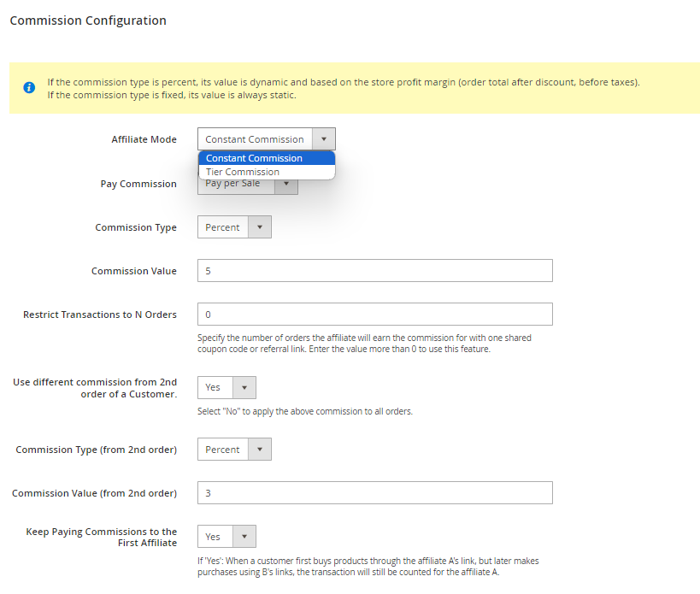This screenshot has height=594, width=700.
Task: Click the Commission Value (from 2nd order) label
Action: (x=95, y=493)
